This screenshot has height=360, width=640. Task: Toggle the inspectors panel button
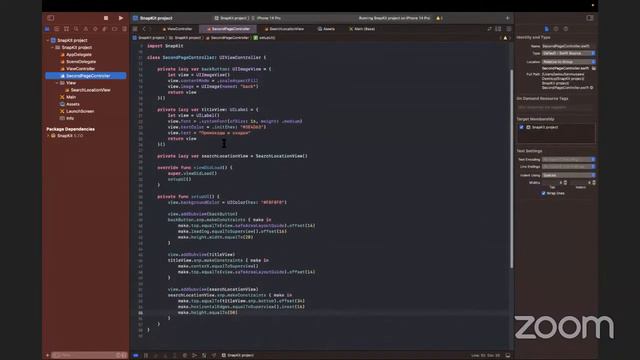click(x=590, y=18)
